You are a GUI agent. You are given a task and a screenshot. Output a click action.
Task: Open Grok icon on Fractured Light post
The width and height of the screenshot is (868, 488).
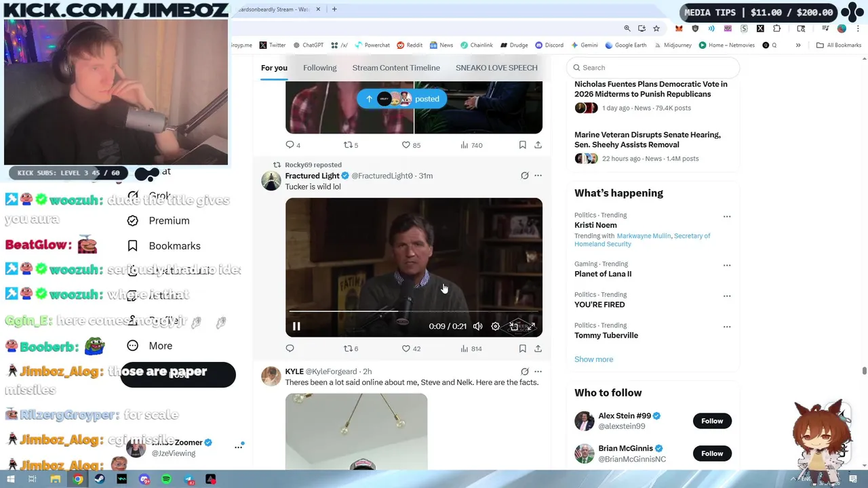pos(524,176)
